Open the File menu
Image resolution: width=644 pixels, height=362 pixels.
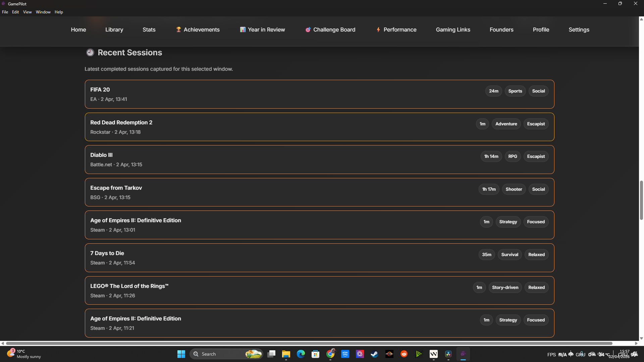pos(5,12)
